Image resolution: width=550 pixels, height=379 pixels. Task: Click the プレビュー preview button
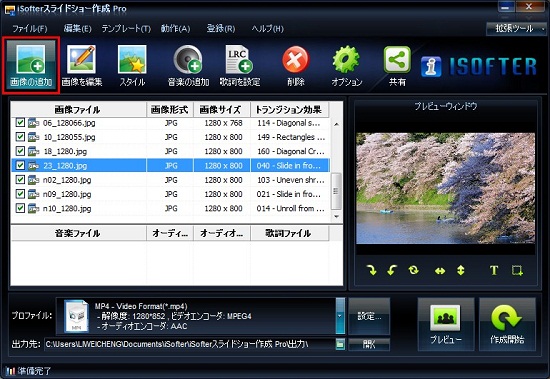(446, 324)
